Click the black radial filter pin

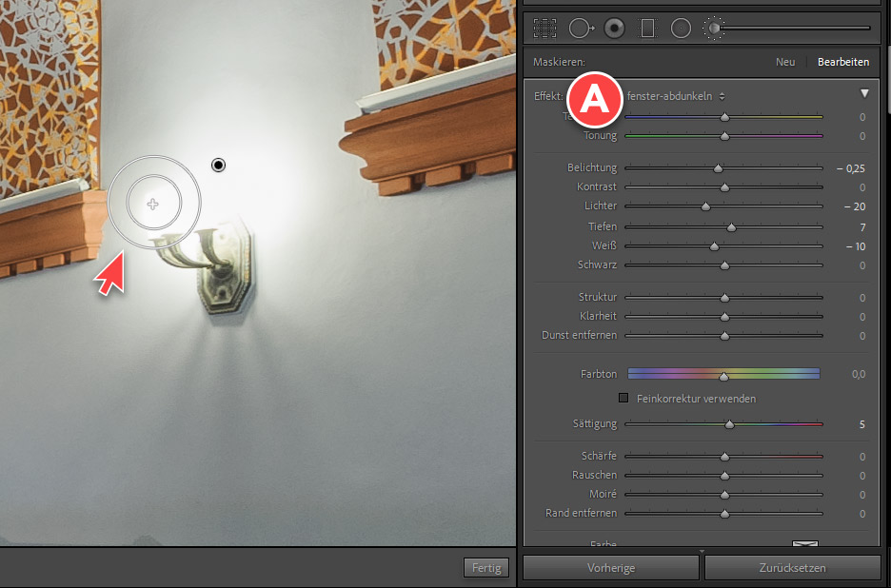pos(218,166)
